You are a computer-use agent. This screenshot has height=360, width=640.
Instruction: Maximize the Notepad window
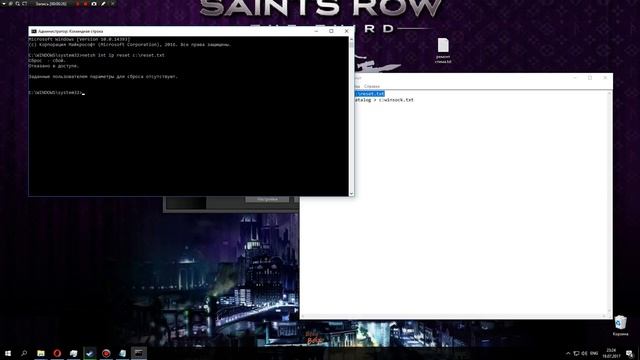click(590, 78)
